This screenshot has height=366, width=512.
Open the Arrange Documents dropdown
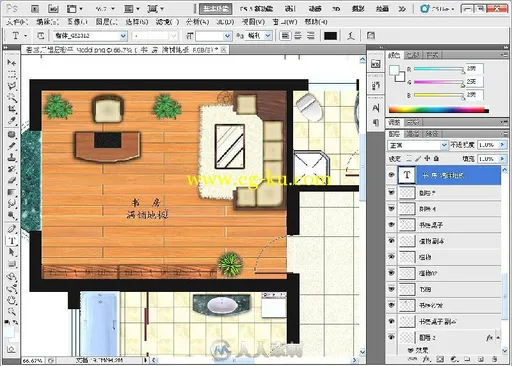pyautogui.click(x=132, y=9)
